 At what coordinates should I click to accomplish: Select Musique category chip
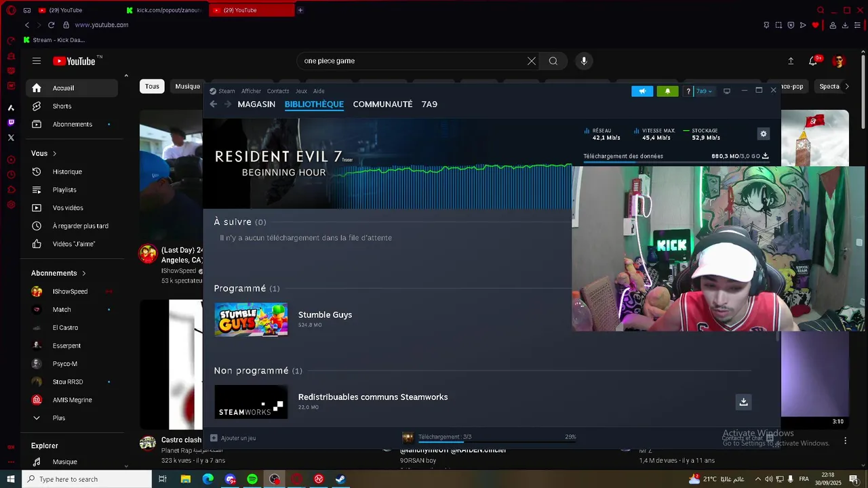[x=187, y=87]
